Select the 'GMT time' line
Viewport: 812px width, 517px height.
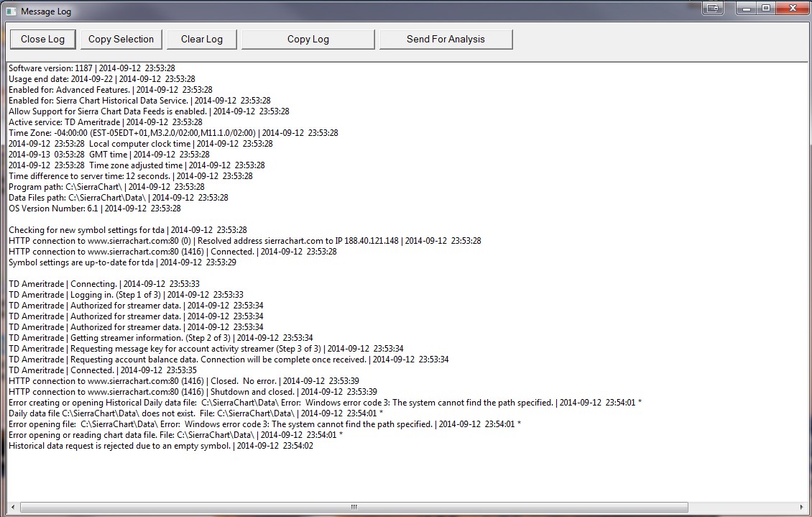click(x=109, y=155)
